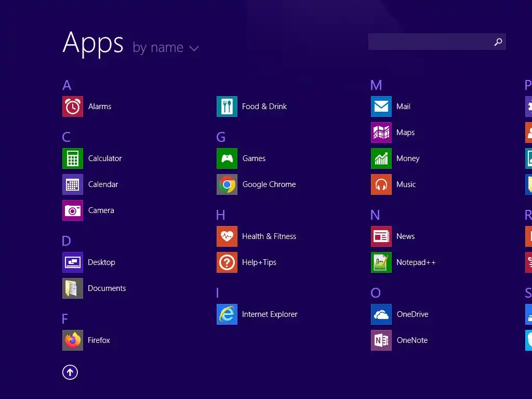
Task: Open the Calendar tile icon
Action: (x=73, y=184)
